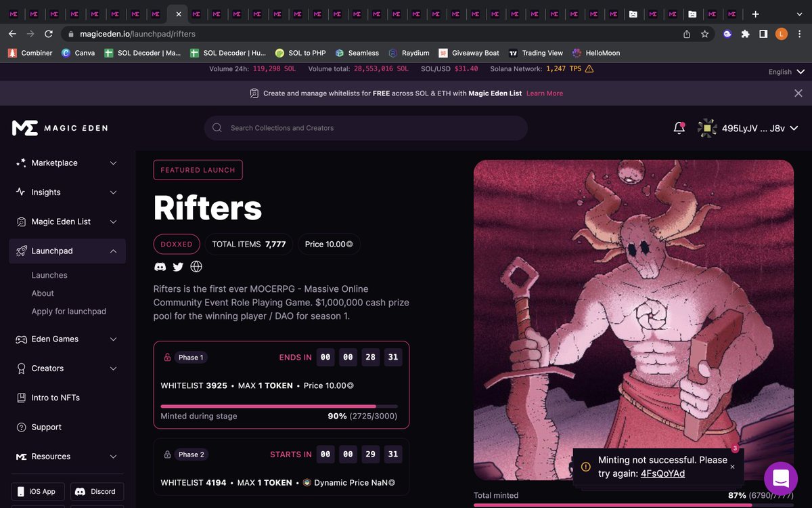Click the Total minted progress bar
The height and width of the screenshot is (508, 812).
tap(633, 505)
